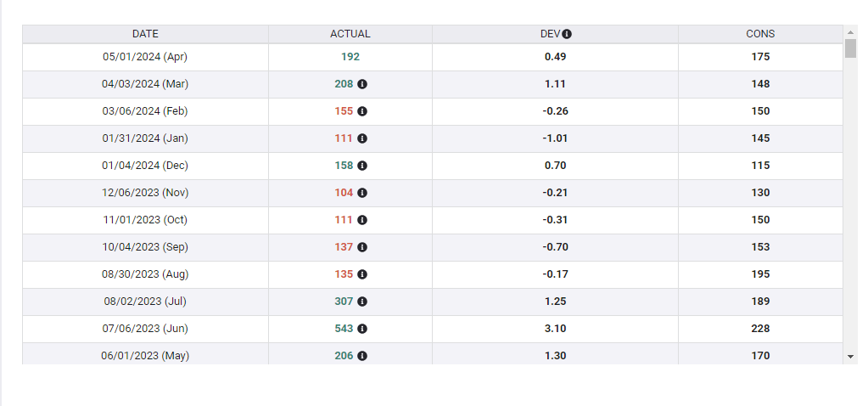
Task: Click the 228 consensus value for June
Action: (760, 329)
